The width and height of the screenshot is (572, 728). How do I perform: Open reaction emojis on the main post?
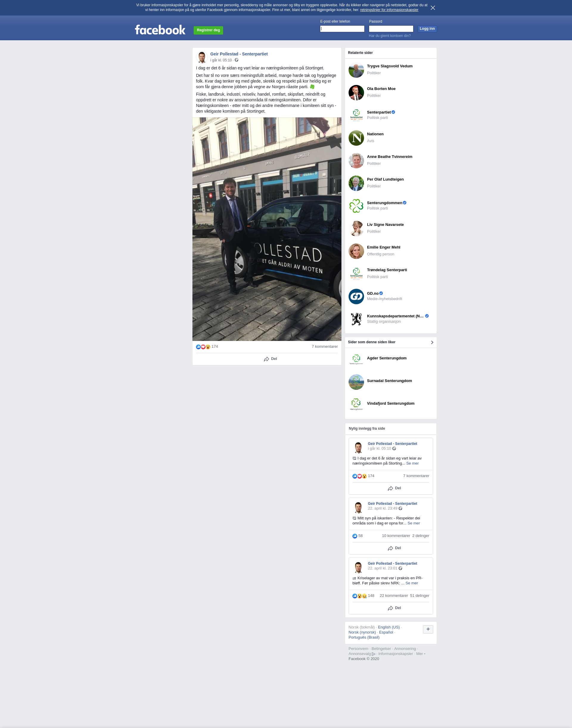click(x=203, y=347)
